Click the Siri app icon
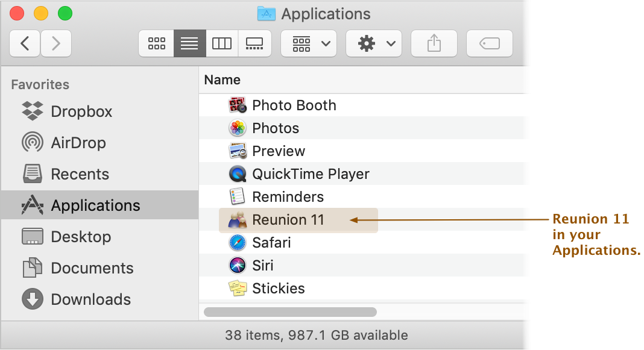The width and height of the screenshot is (644, 350). (x=238, y=265)
